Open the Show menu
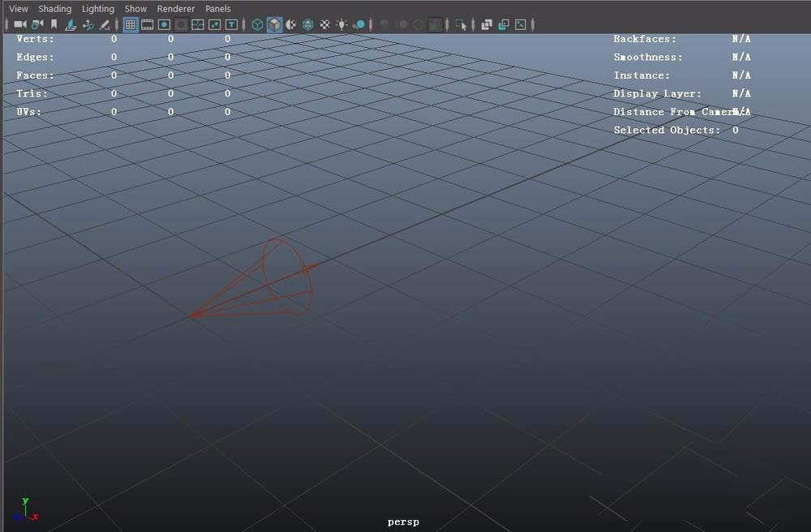Image resolution: width=811 pixels, height=532 pixels. (x=135, y=9)
